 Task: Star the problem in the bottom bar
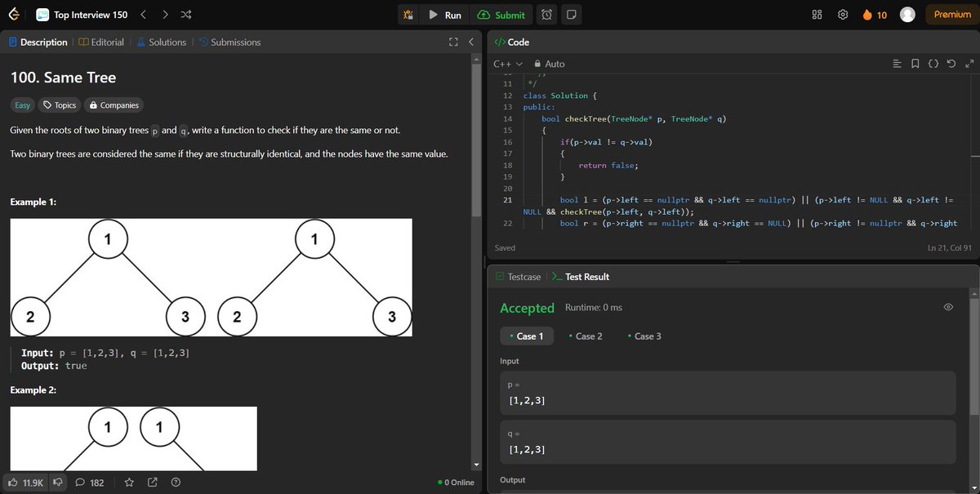[x=128, y=482]
